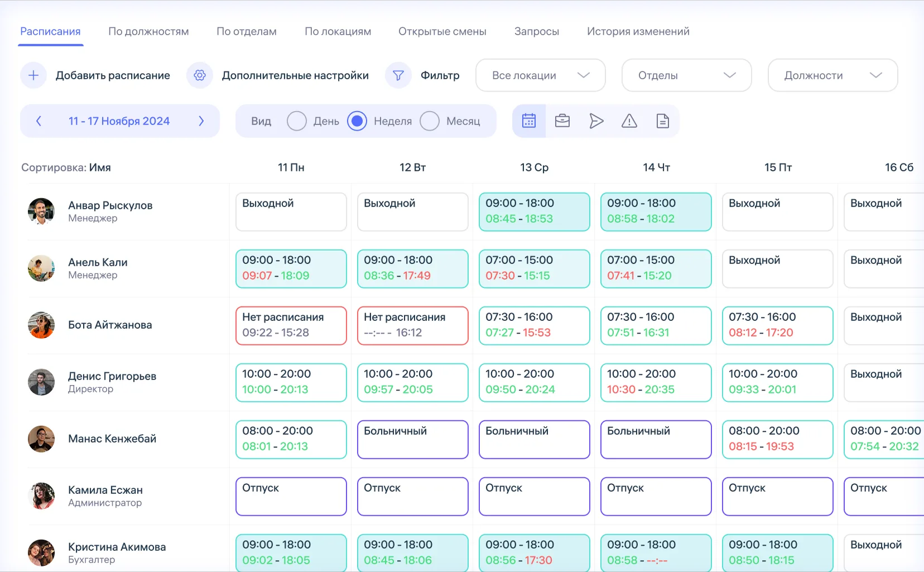Viewport: 924px width, 572px height.
Task: Open Камила Есжан's Wednesday Отпуск cell
Action: click(535, 497)
